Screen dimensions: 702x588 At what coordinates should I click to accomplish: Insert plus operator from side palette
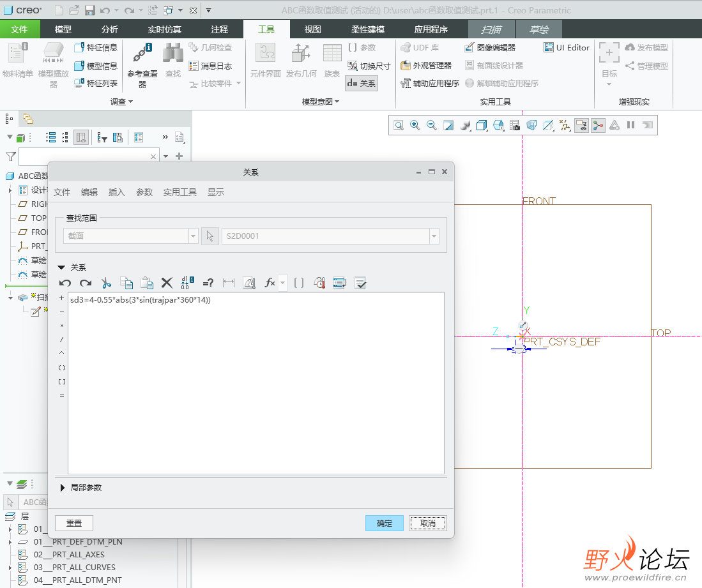62,298
